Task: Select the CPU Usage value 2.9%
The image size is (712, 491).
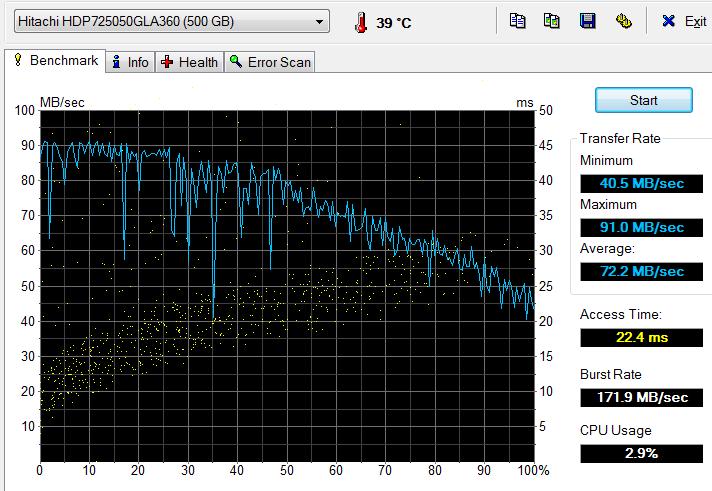Action: (x=641, y=453)
